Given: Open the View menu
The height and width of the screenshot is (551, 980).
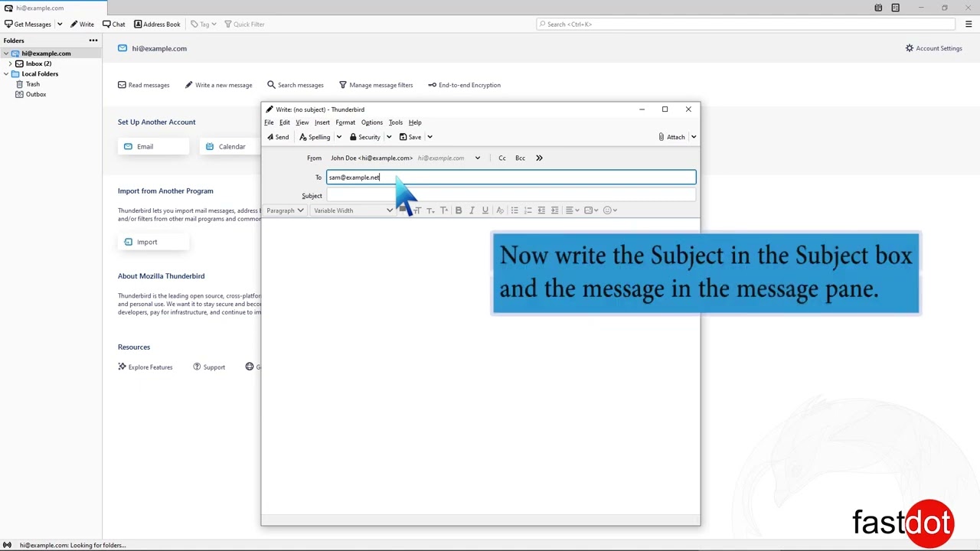Looking at the screenshot, I should (302, 122).
